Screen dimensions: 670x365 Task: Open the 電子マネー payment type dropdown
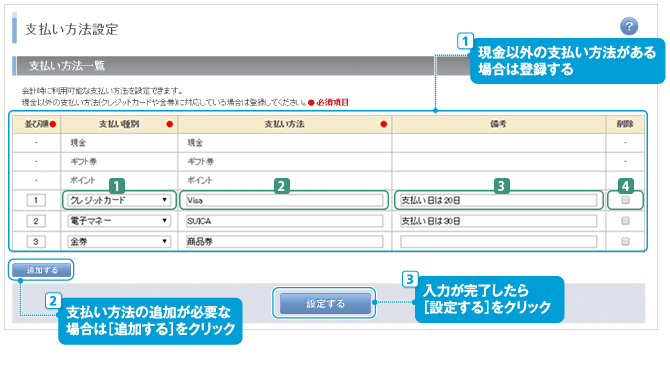click(x=119, y=221)
